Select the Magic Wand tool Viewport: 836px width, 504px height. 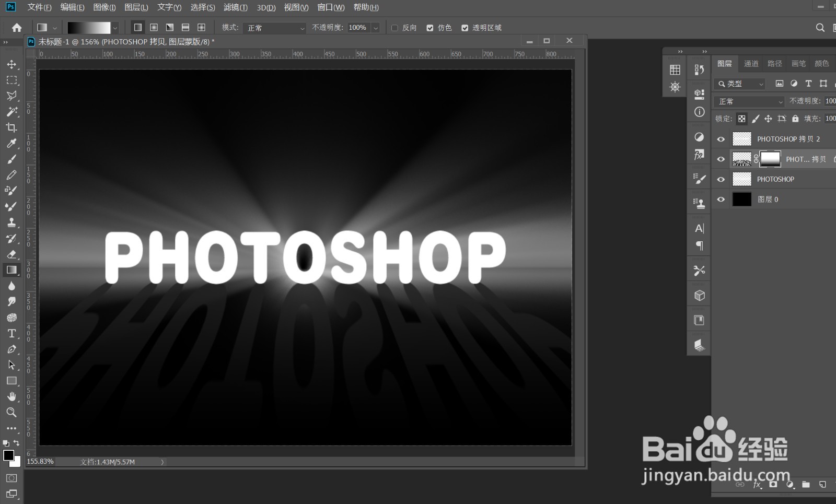pos(11,111)
